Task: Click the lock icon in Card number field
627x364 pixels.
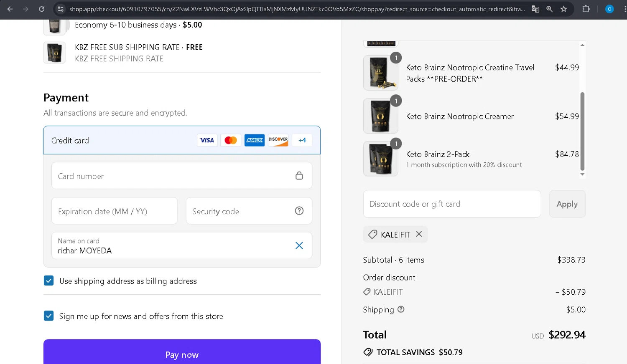Action: [x=299, y=176]
